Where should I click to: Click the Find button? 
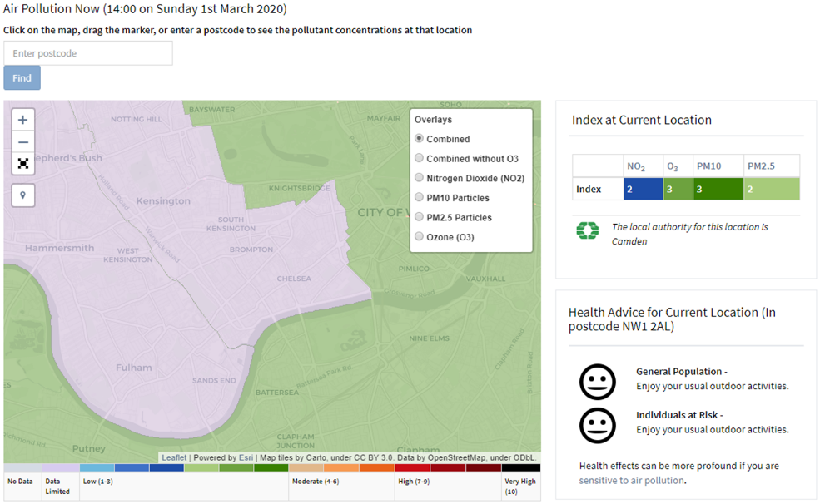tap(22, 78)
